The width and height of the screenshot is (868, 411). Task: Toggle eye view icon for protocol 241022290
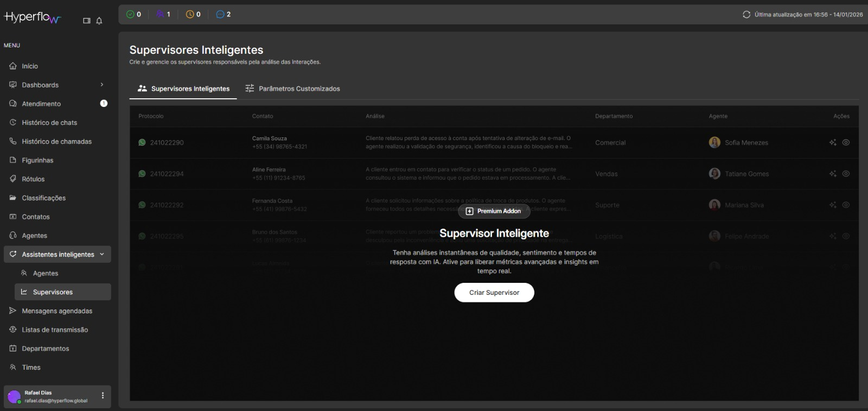(x=846, y=143)
